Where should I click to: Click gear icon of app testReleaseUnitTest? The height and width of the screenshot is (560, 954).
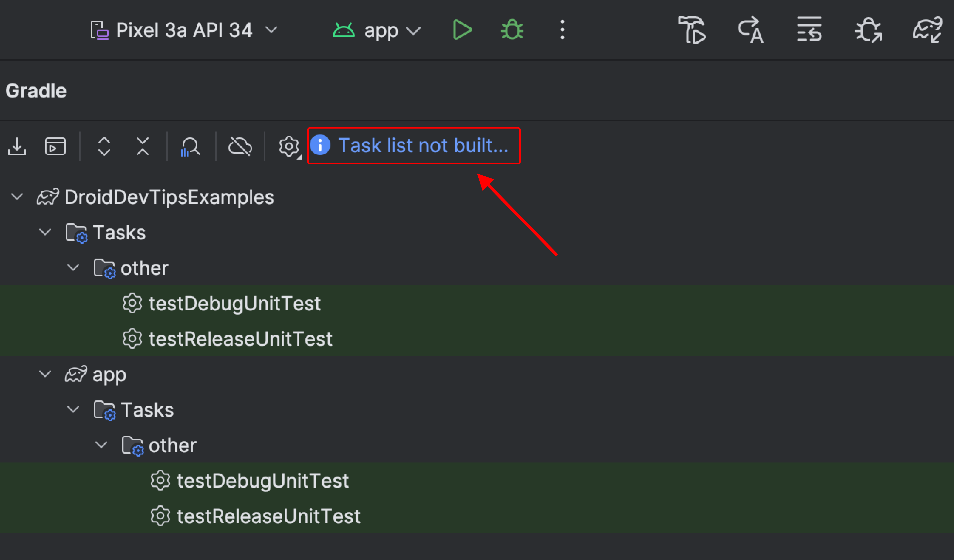(160, 516)
